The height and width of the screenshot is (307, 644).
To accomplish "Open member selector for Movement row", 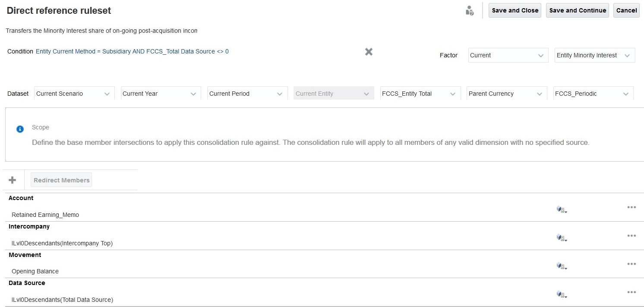I will [561, 266].
